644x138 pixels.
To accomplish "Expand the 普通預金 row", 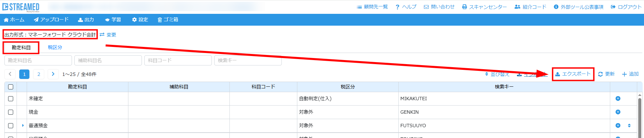I will (23, 126).
